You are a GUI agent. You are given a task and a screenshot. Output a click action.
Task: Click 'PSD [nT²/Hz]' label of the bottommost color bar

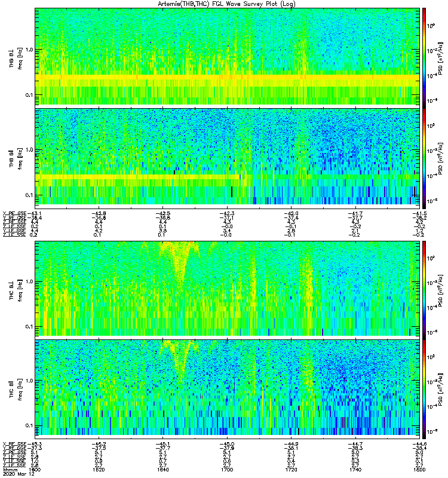click(x=441, y=389)
